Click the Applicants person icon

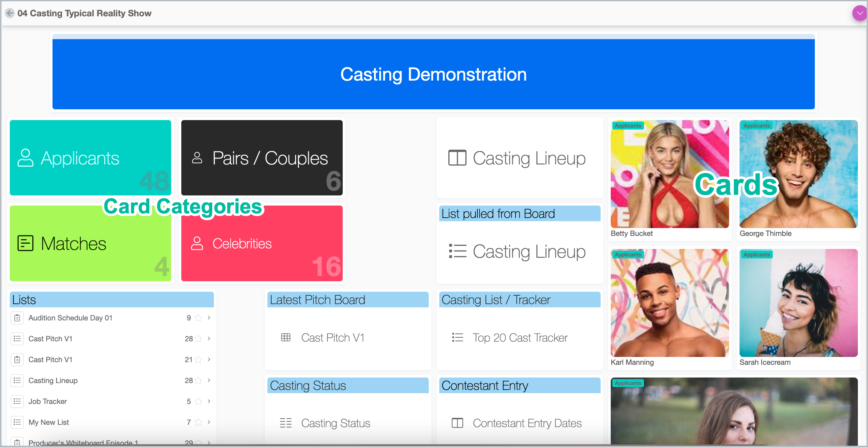point(25,158)
